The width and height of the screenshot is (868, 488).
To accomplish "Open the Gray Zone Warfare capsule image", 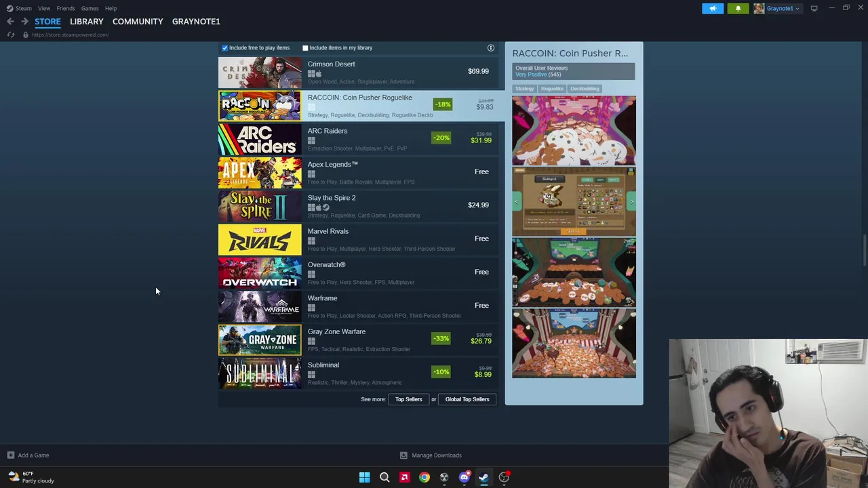I will 260,340.
